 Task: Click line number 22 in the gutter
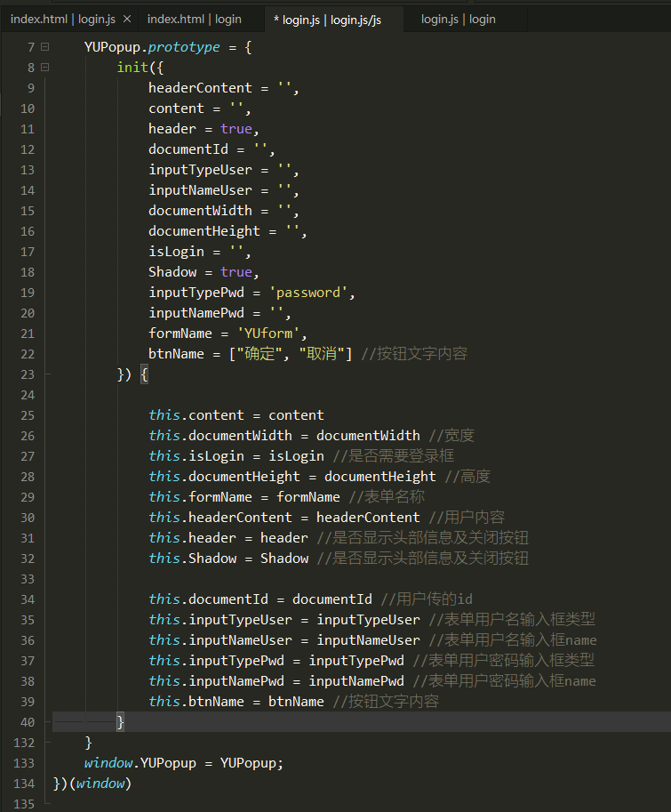[x=28, y=354]
